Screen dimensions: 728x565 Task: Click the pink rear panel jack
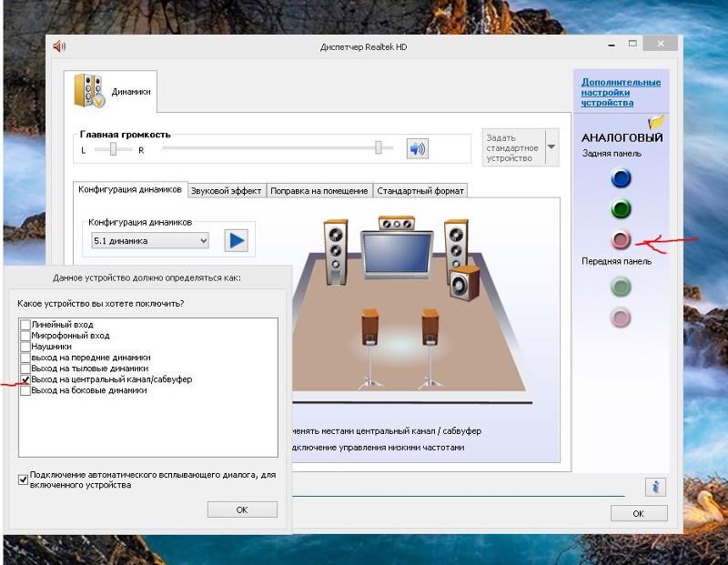pos(621,239)
